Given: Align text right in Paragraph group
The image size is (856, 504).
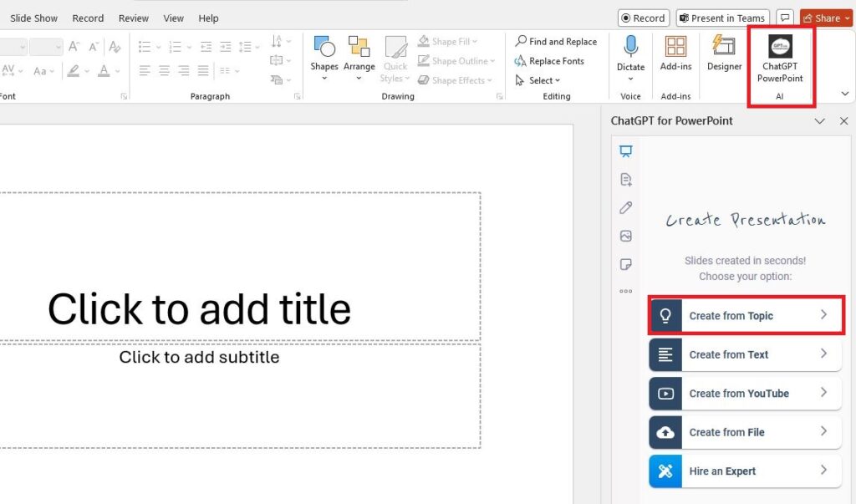Looking at the screenshot, I should point(184,70).
